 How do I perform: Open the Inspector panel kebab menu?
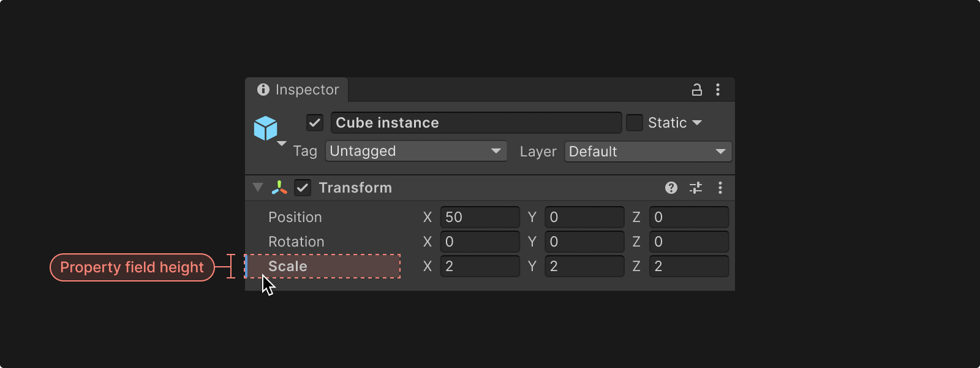[x=718, y=90]
